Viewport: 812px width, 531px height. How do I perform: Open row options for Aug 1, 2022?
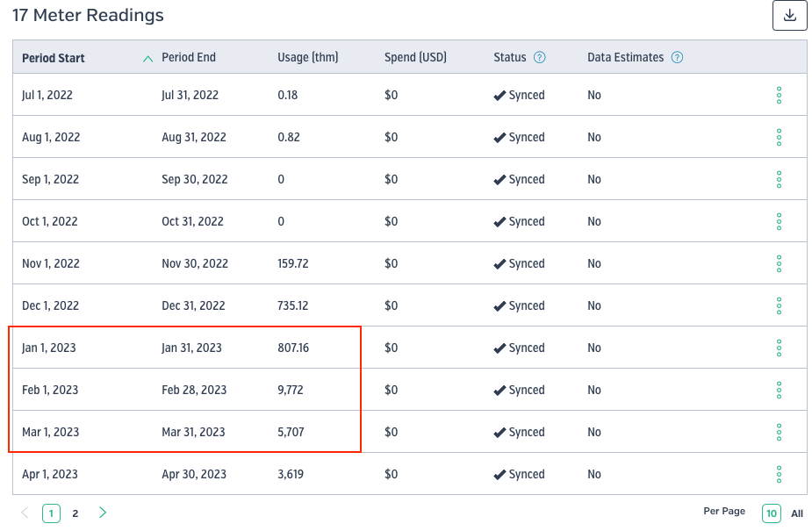(x=779, y=137)
